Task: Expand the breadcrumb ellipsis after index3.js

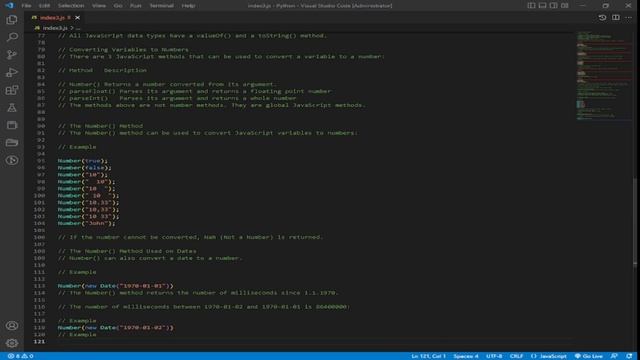Action: [x=78, y=28]
